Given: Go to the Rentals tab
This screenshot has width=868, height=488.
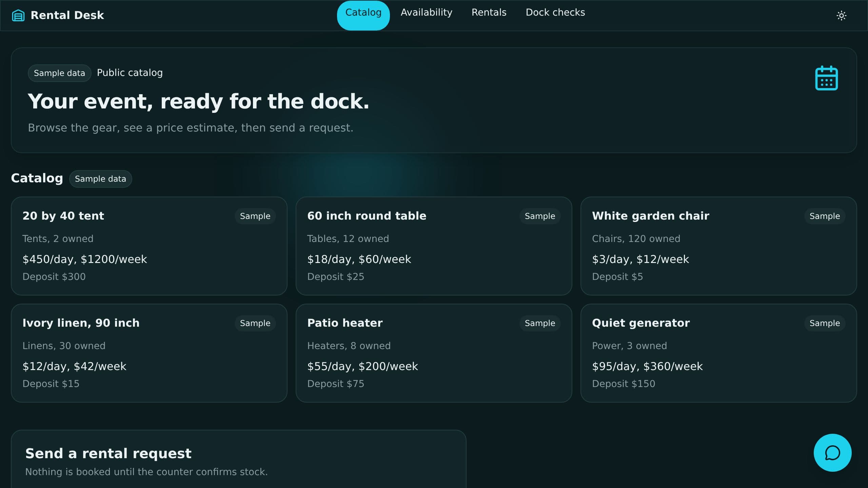Looking at the screenshot, I should coord(489,13).
